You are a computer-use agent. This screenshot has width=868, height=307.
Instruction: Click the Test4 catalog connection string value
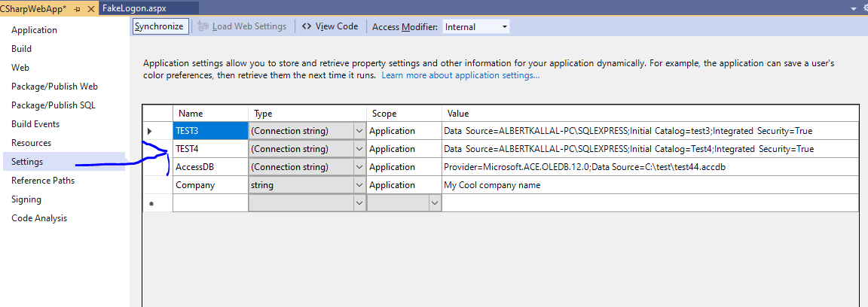click(x=650, y=149)
